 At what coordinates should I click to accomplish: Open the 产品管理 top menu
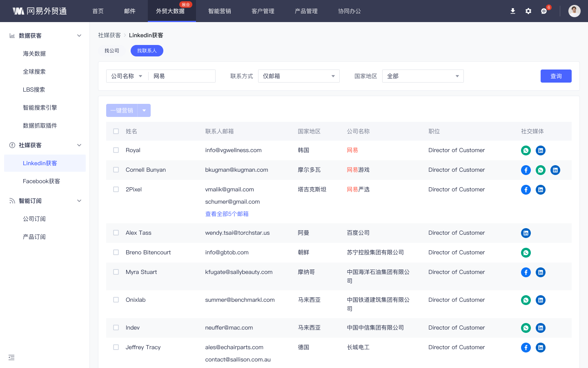pos(306,11)
